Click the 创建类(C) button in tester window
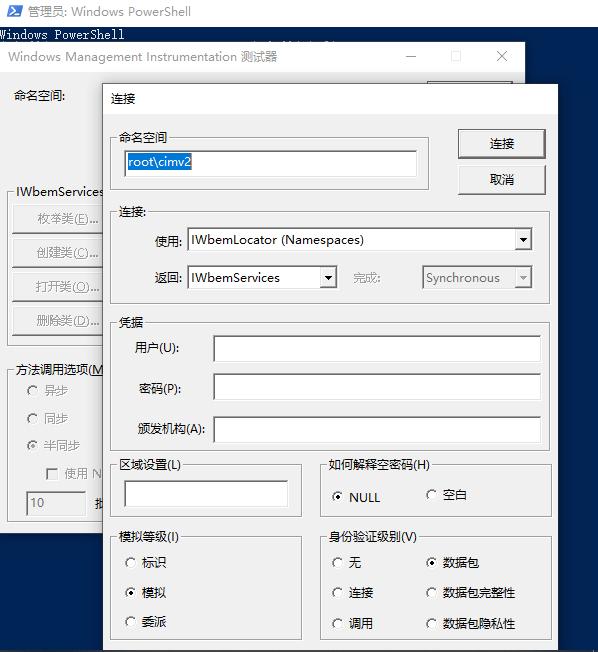 pyautogui.click(x=57, y=253)
